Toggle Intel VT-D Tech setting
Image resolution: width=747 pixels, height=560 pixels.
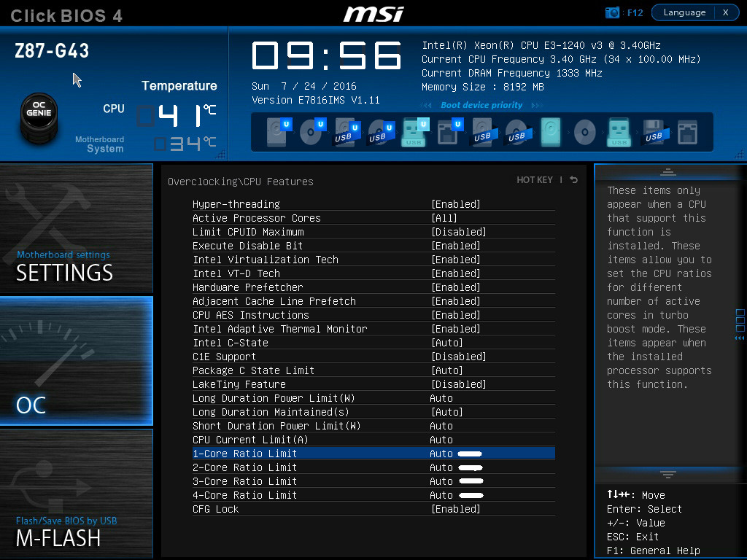(373, 273)
